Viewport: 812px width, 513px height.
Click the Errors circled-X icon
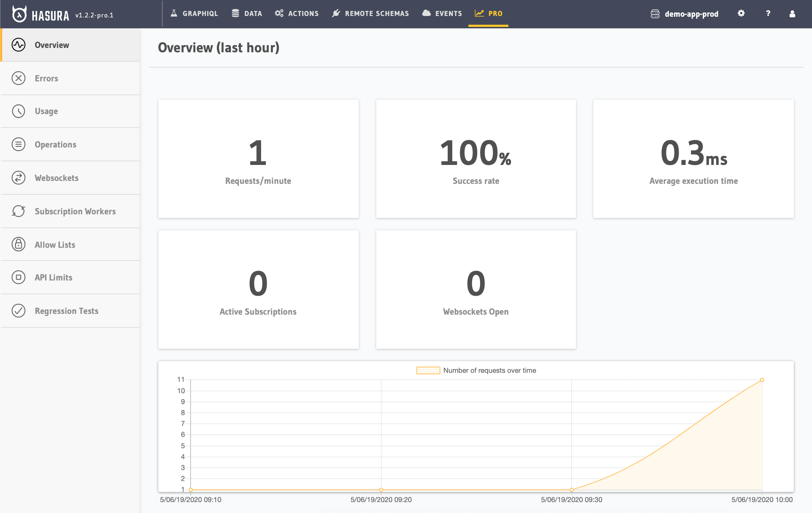(19, 78)
